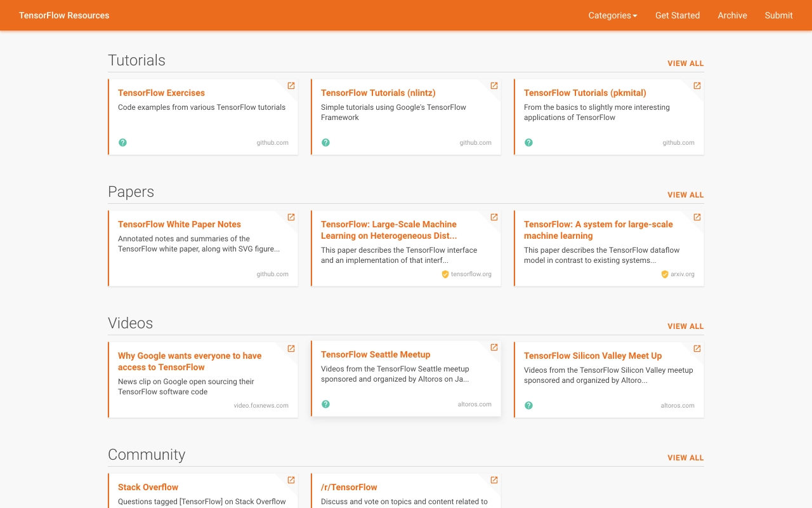
Task: Click VIEW ALL next to Papers
Action: 686,195
